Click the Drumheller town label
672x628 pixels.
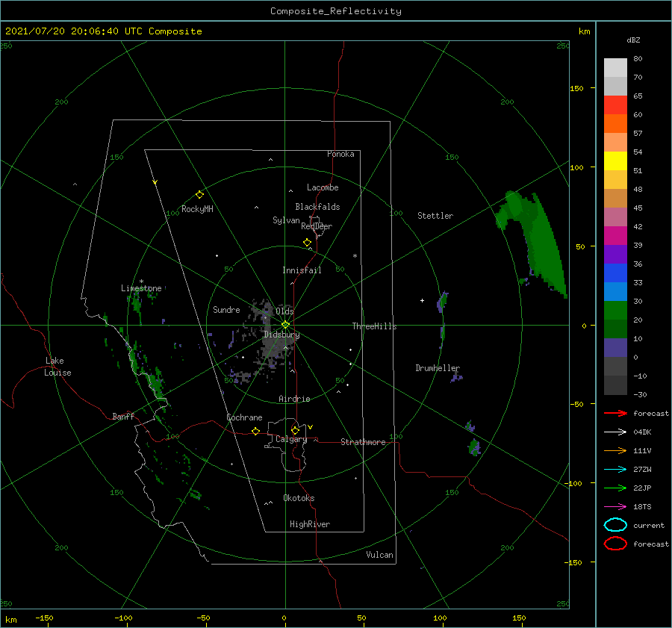coord(437,368)
